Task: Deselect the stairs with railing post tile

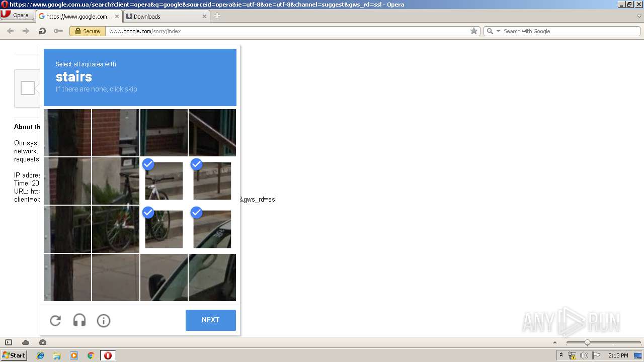Action: [212, 181]
